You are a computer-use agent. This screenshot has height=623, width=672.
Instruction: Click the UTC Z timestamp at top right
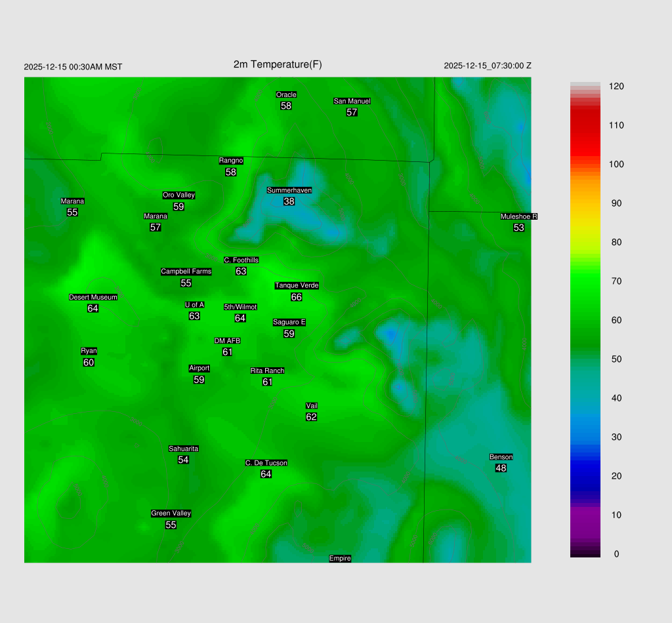pos(488,66)
